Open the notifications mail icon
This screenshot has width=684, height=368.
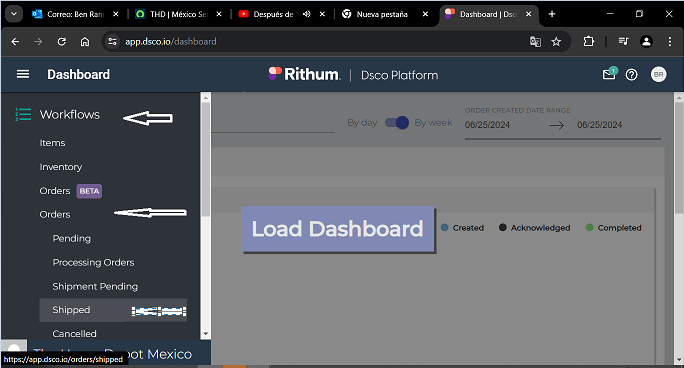click(x=609, y=74)
